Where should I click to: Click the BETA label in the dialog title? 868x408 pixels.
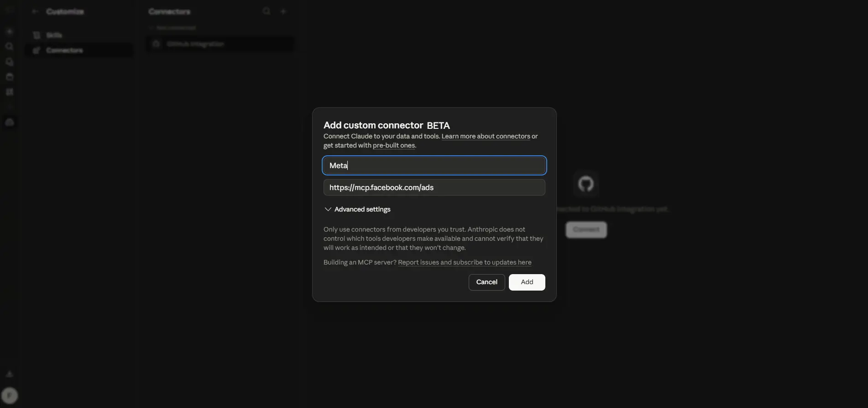[438, 125]
